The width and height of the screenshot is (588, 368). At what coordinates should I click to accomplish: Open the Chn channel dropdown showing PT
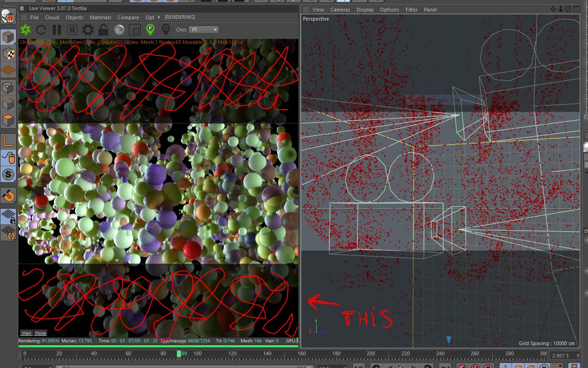[204, 30]
